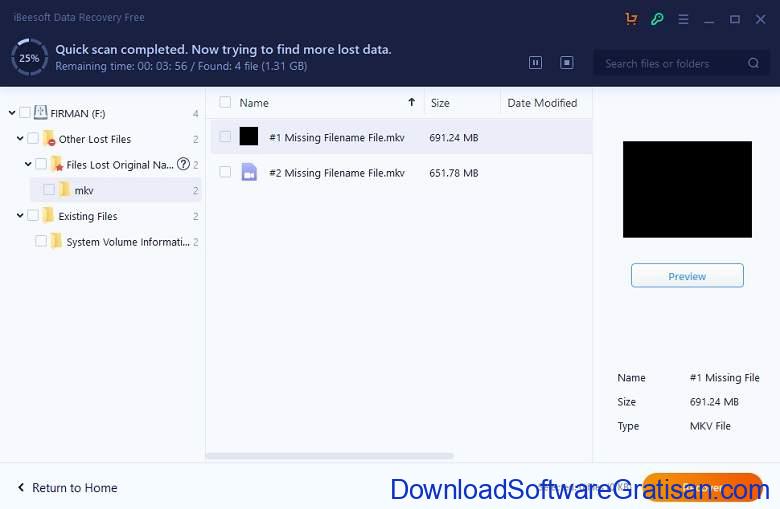Image resolution: width=780 pixels, height=509 pixels.
Task: Click the help question mark icon
Action: coord(184,164)
